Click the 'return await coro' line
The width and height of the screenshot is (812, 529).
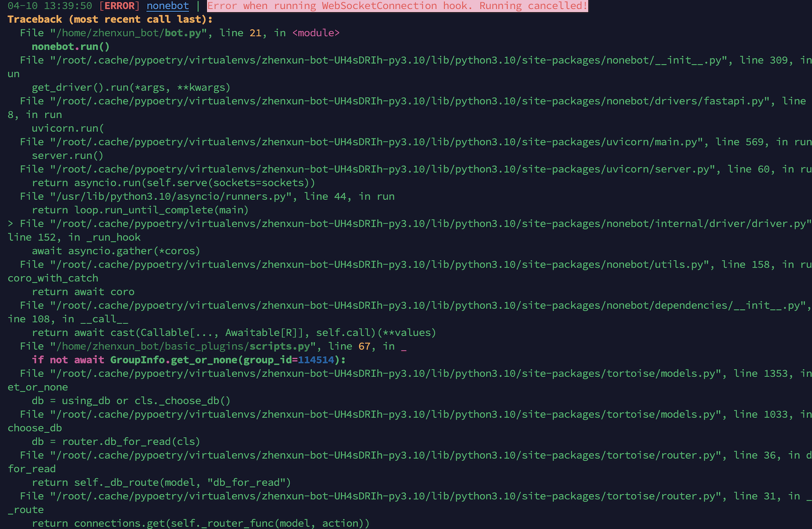pyautogui.click(x=83, y=292)
